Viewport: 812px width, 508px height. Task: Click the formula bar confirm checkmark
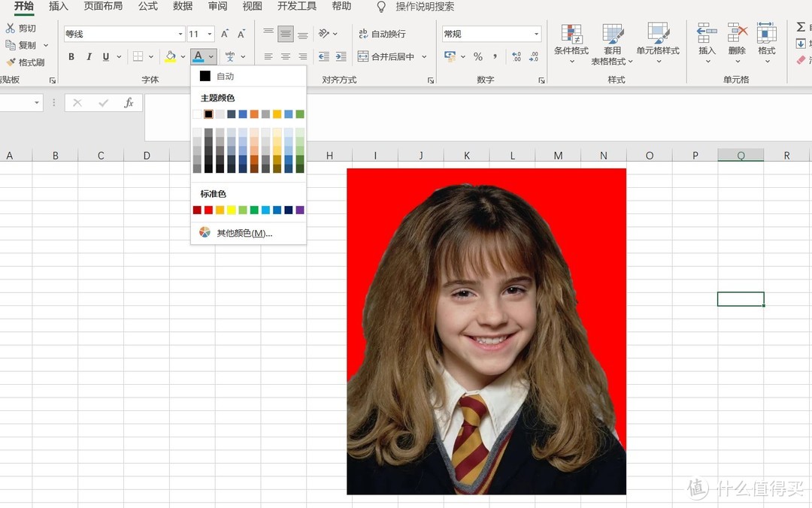pyautogui.click(x=104, y=102)
